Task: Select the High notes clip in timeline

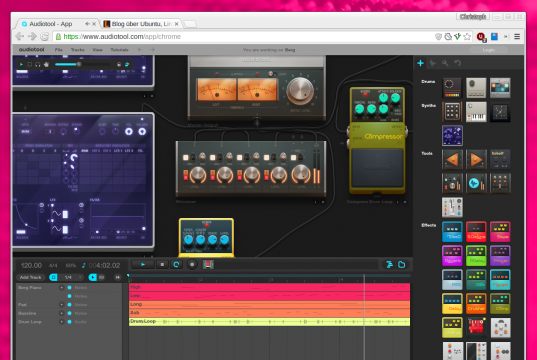Action: [x=269, y=287]
